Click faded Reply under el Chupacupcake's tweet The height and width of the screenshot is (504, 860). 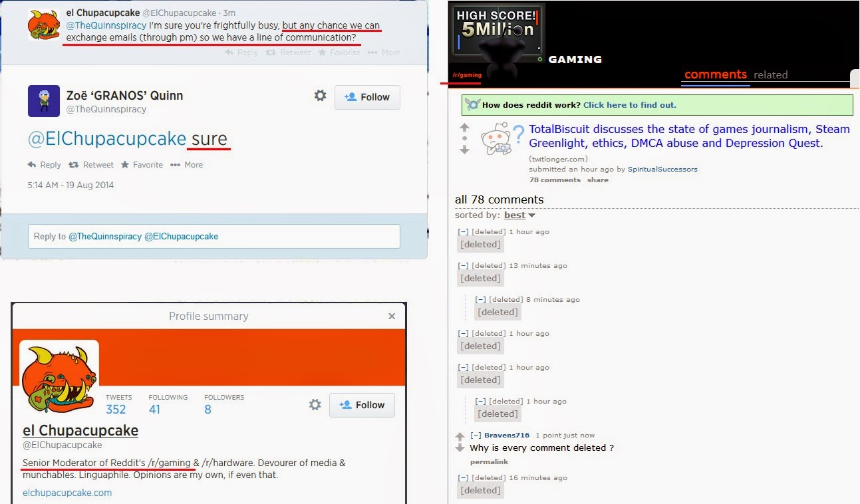241,53
